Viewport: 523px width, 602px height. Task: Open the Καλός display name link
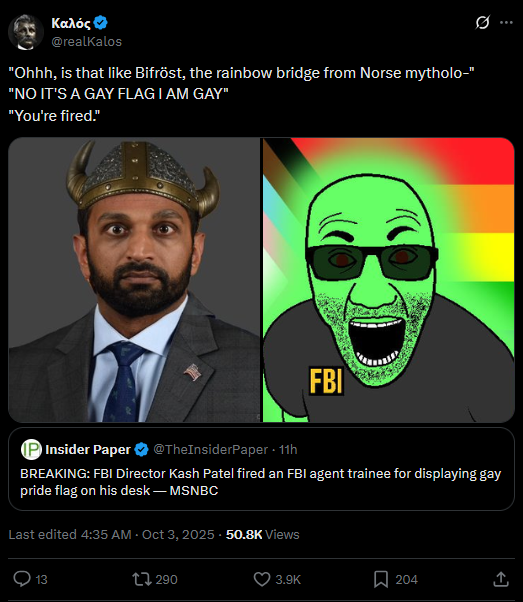(x=71, y=23)
